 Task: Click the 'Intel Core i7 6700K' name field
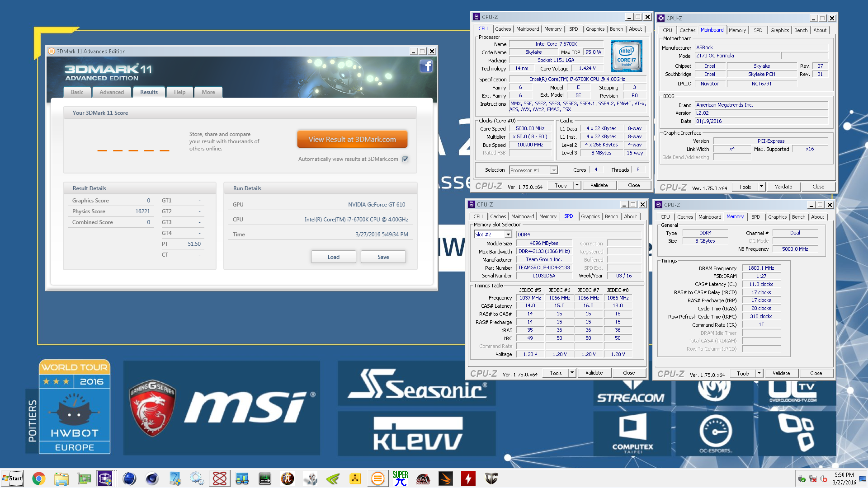click(x=556, y=44)
